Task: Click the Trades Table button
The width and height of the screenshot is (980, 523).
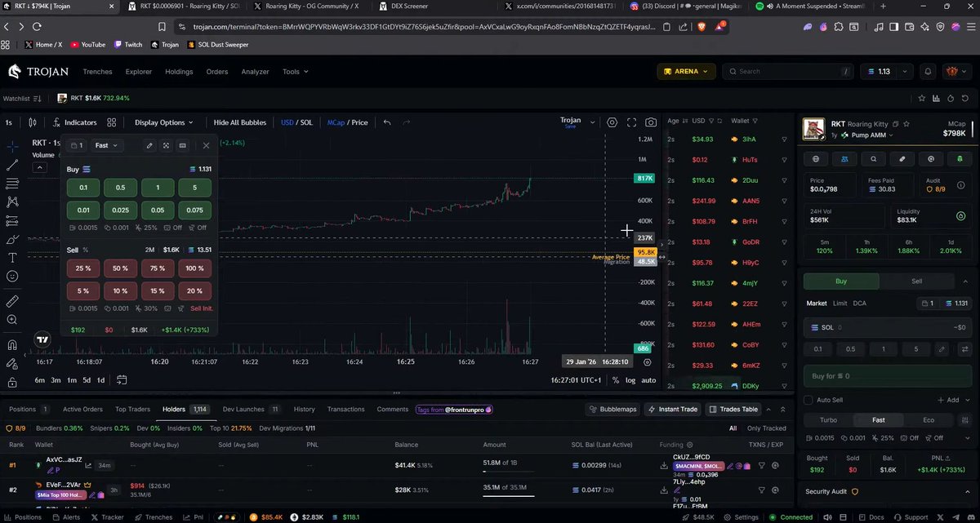Action: (733, 409)
